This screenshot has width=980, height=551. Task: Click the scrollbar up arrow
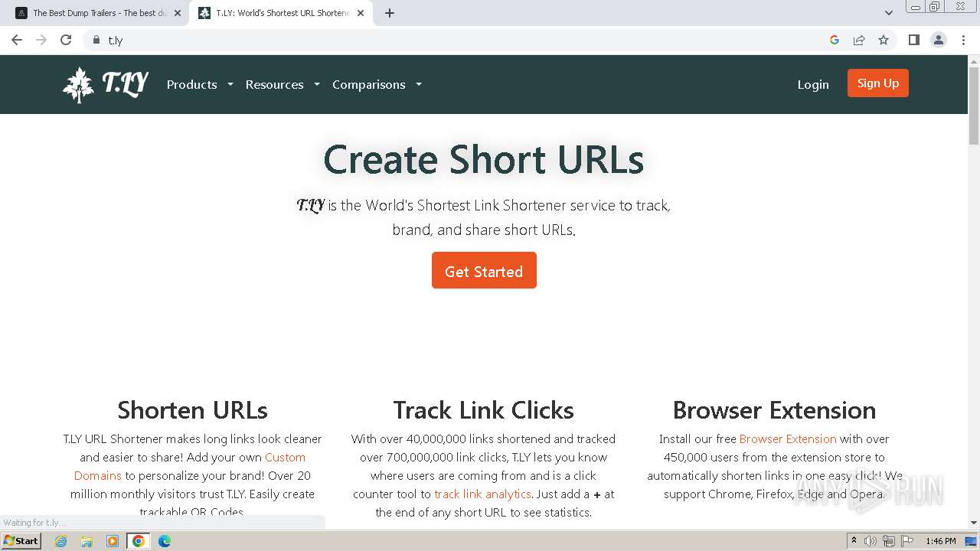click(974, 60)
